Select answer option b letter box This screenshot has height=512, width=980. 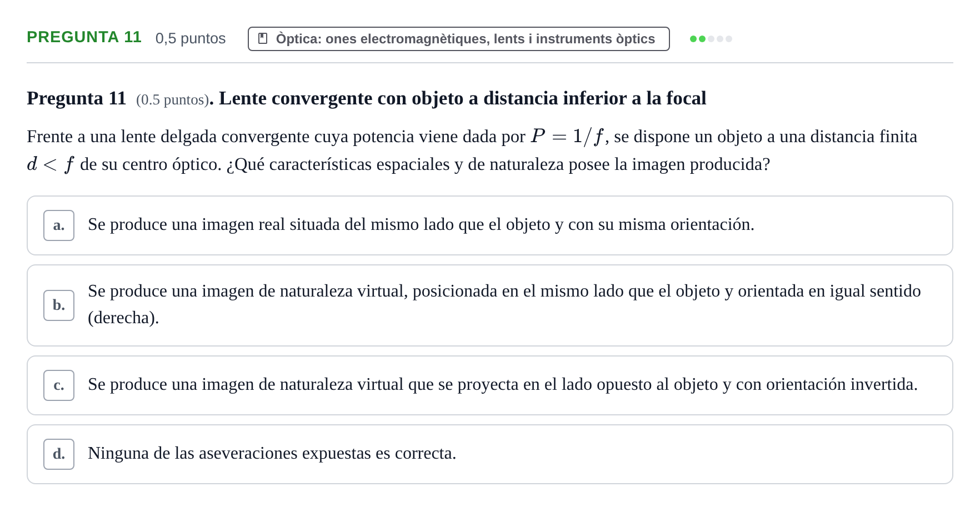[x=59, y=305]
